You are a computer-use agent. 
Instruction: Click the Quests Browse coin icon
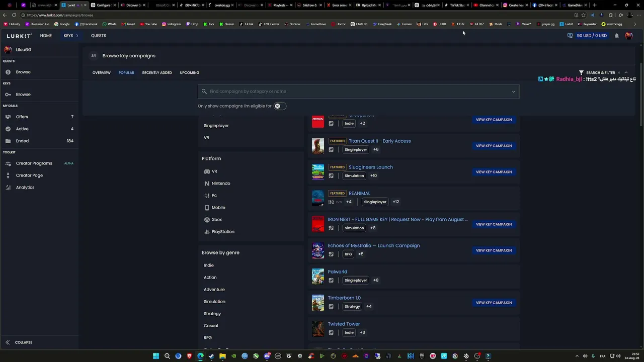pyautogui.click(x=8, y=72)
